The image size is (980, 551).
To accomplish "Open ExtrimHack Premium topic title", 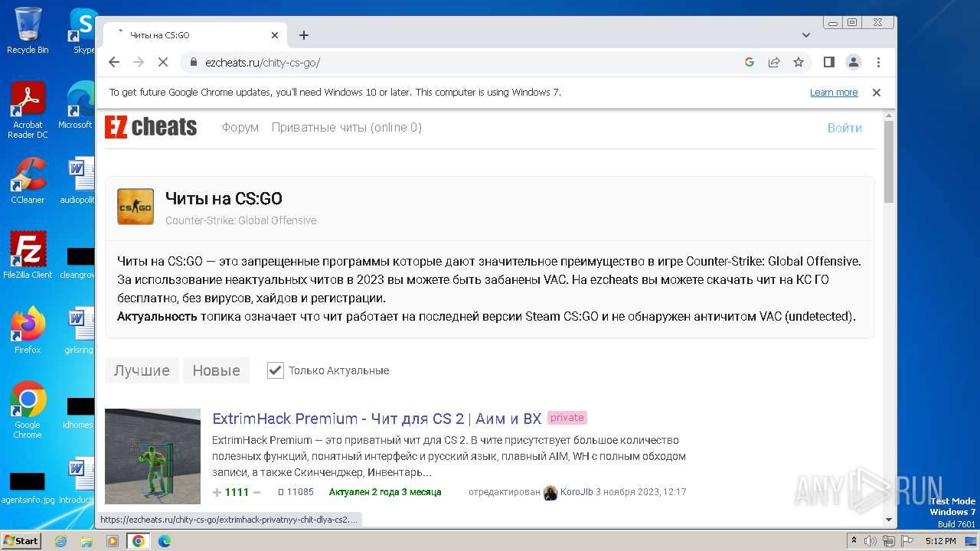I will (x=377, y=419).
